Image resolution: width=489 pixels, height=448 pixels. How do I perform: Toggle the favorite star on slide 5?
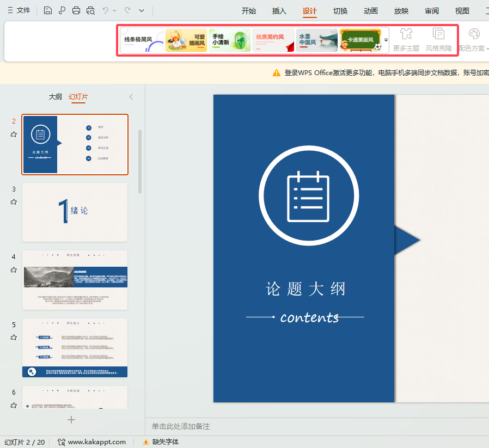click(13, 337)
